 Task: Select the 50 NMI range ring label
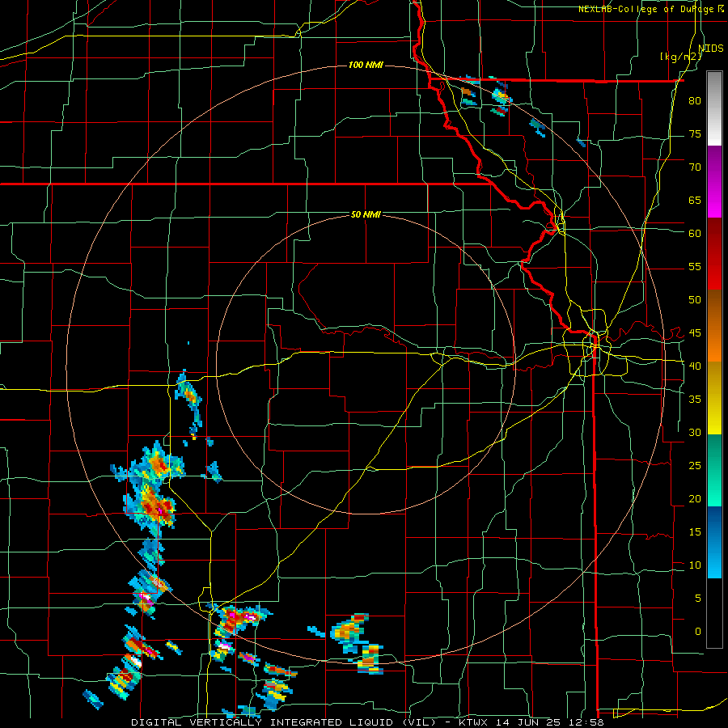[x=366, y=214]
